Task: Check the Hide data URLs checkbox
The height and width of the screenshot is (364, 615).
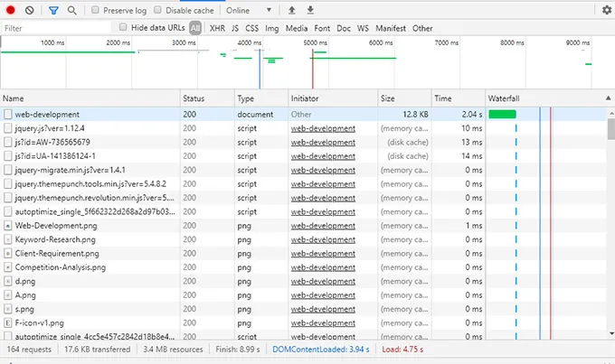Action: tap(124, 28)
